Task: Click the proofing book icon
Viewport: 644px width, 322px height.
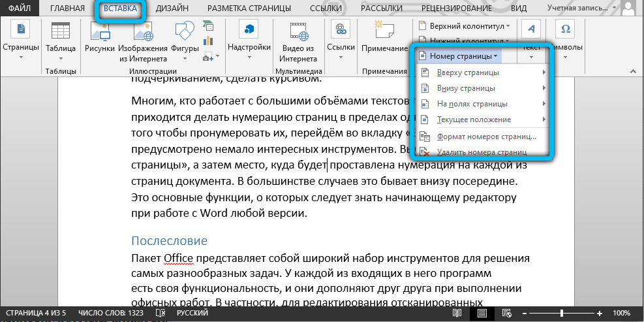Action: click(x=161, y=313)
